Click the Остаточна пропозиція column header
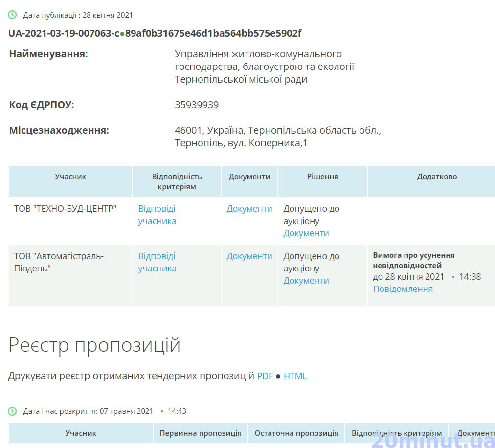This screenshot has height=448, width=495. point(296,433)
